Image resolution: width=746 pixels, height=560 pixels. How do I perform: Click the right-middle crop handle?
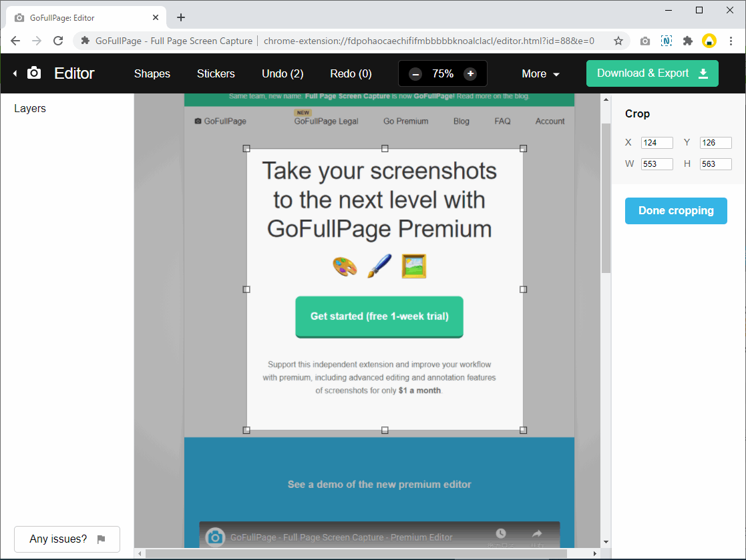tap(524, 289)
